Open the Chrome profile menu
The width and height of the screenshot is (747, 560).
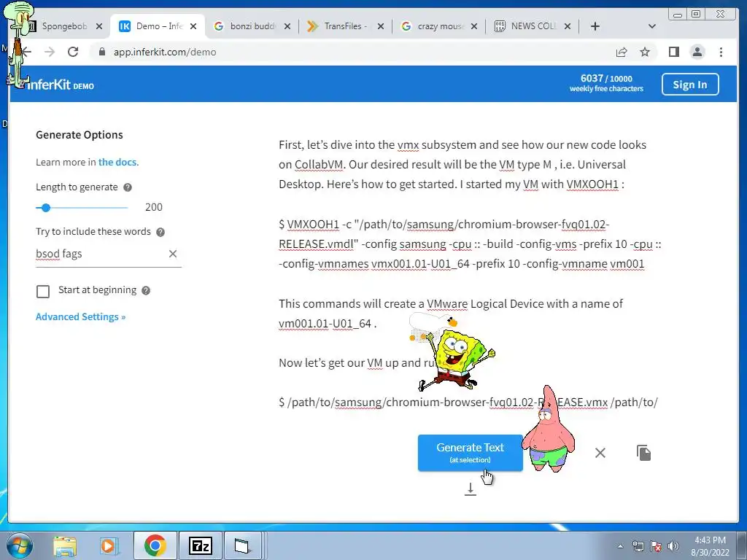coord(697,52)
